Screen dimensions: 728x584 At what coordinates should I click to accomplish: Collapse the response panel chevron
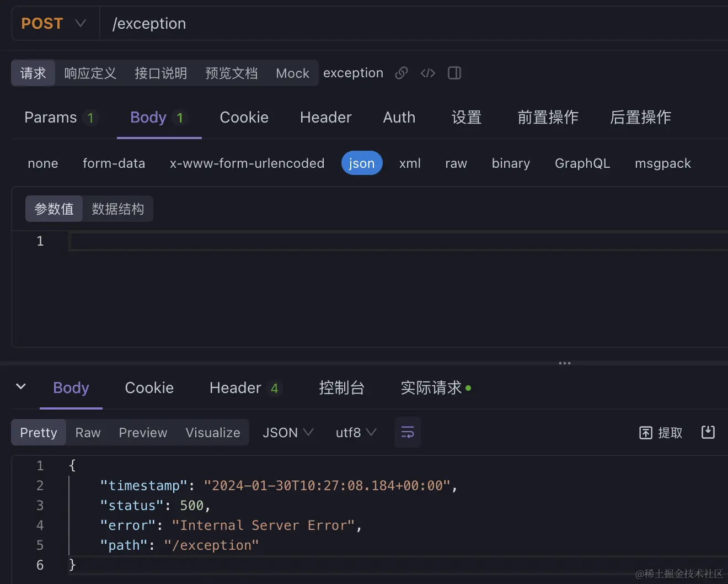[x=21, y=386]
